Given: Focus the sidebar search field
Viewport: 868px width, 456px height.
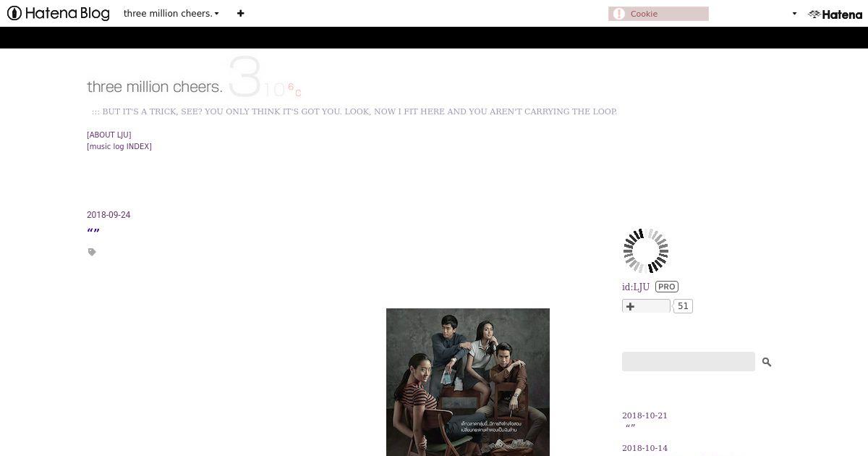Looking at the screenshot, I should (x=689, y=362).
